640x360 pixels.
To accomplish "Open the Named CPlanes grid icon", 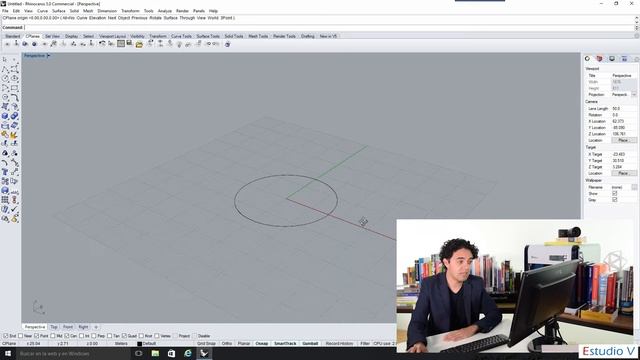I will pyautogui.click(x=121, y=44).
